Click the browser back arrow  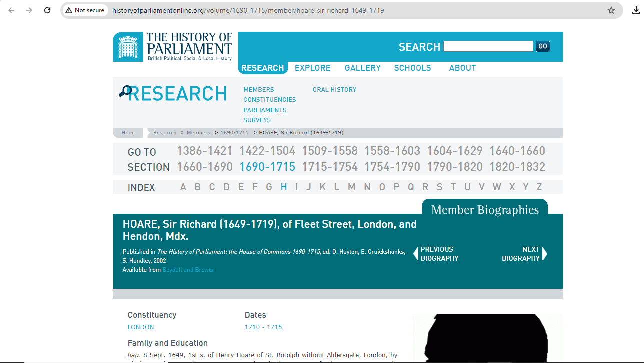(x=11, y=10)
